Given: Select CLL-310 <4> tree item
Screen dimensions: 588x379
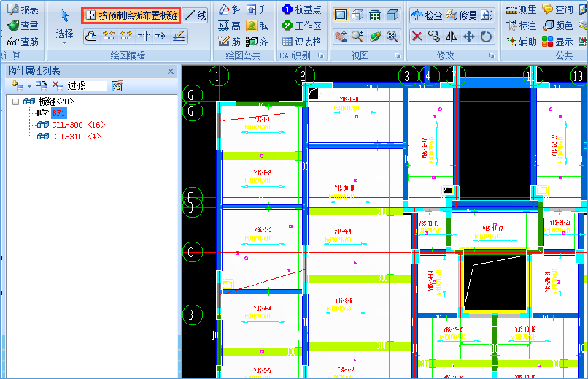Looking at the screenshot, I should (x=76, y=137).
